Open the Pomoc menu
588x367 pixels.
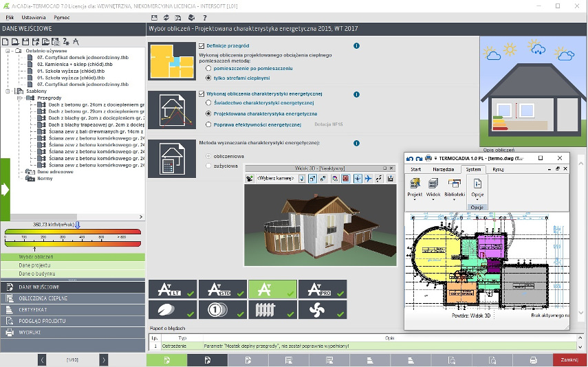pos(61,18)
